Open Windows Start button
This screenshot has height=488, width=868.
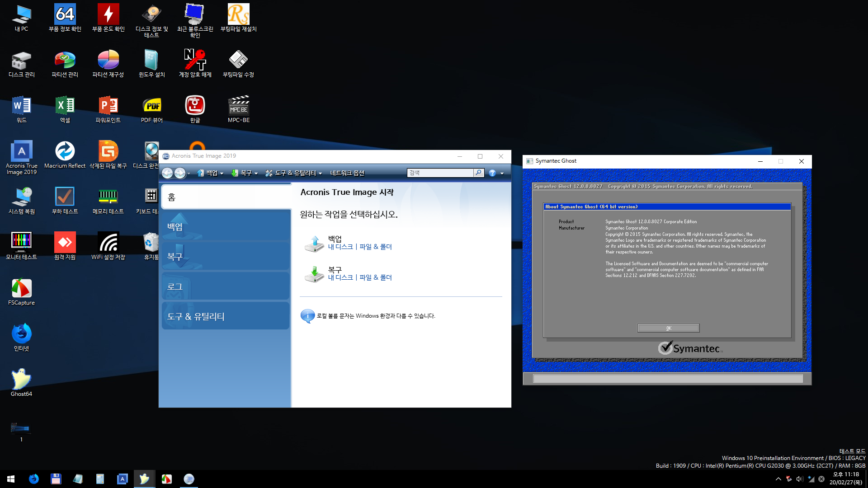11,479
